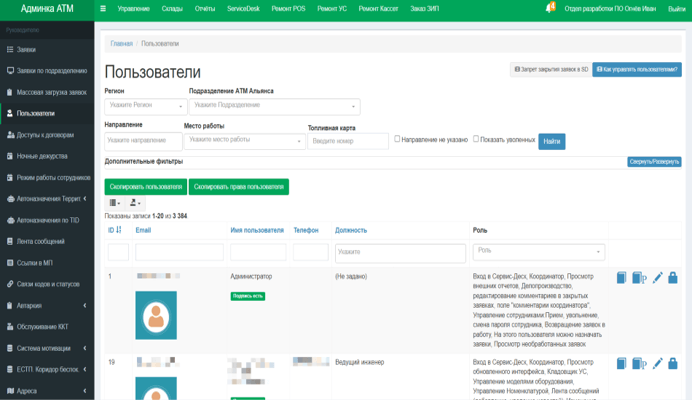Open the Отчеты top menu
This screenshot has width=692, height=400.
pyautogui.click(x=205, y=8)
